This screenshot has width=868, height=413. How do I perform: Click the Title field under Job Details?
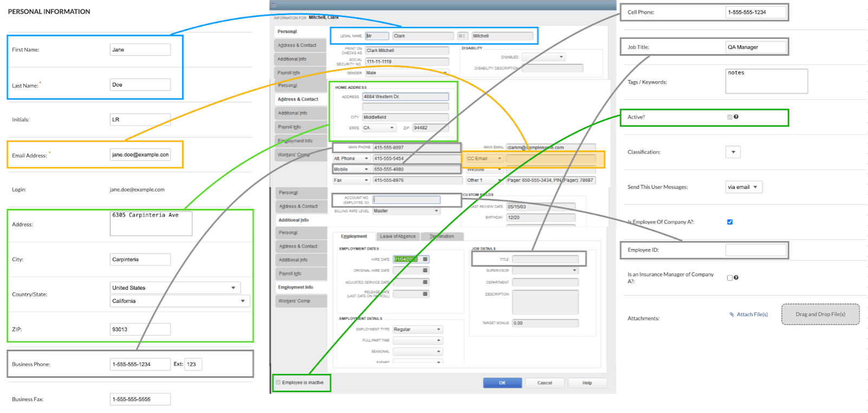(545, 259)
